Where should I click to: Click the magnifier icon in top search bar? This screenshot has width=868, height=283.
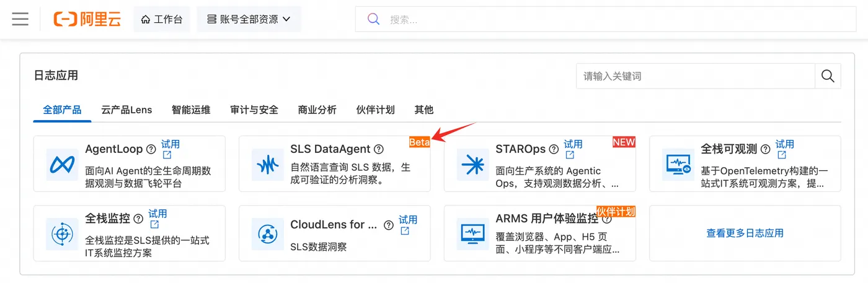(373, 19)
